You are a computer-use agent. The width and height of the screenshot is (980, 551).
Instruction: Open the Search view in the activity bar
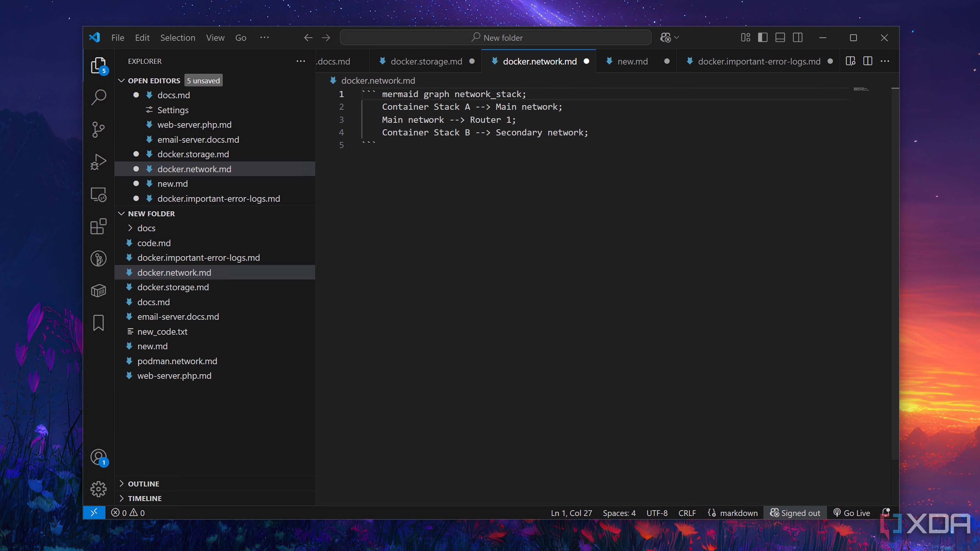click(99, 97)
